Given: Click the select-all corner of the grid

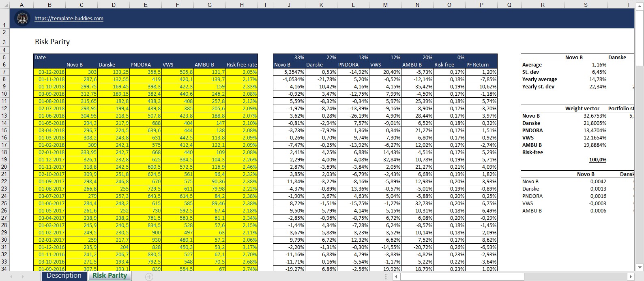Looking at the screenshot, I should [4, 5].
